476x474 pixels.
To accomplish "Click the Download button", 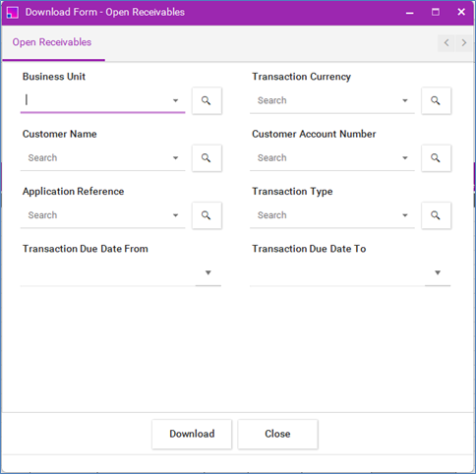I will pos(192,434).
